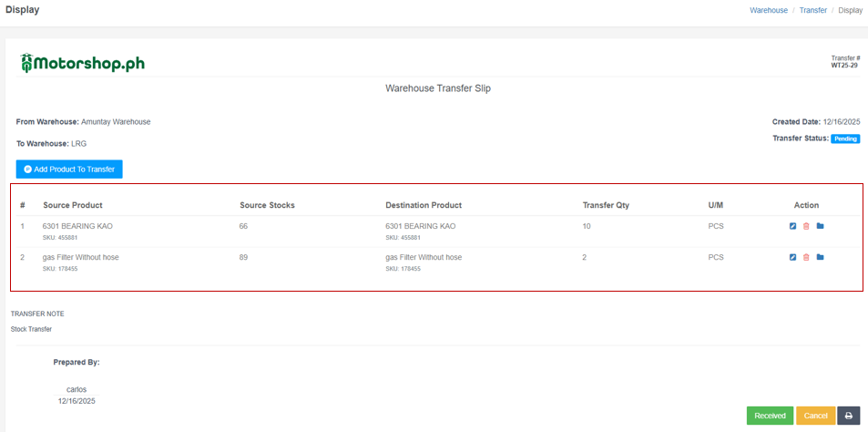Click the Motorshop.ph logo
This screenshot has height=432, width=868.
pos(83,63)
